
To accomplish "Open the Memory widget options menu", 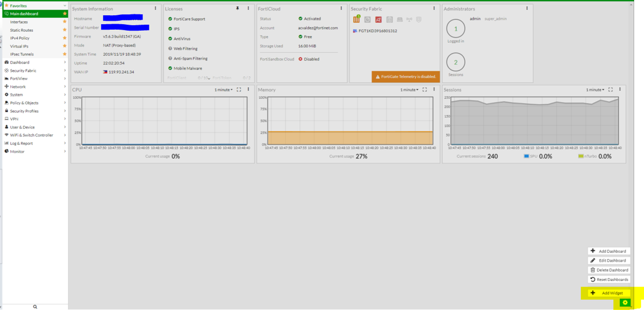I will [434, 90].
